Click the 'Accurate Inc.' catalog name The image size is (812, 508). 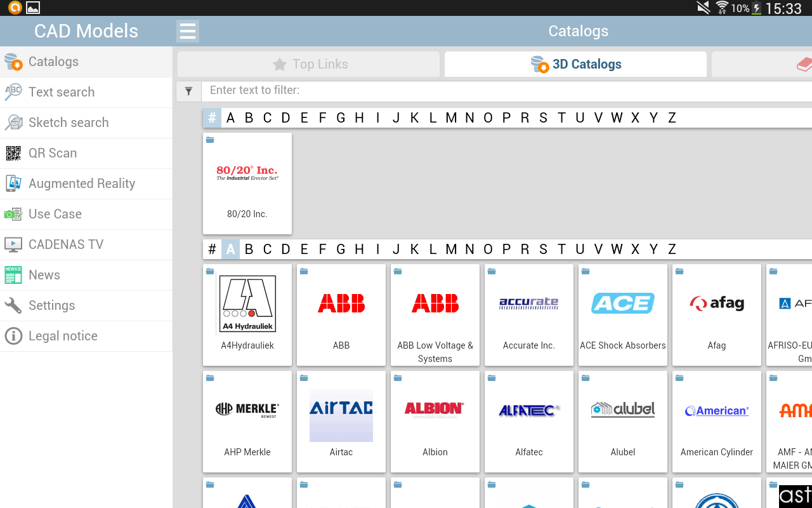[529, 345]
